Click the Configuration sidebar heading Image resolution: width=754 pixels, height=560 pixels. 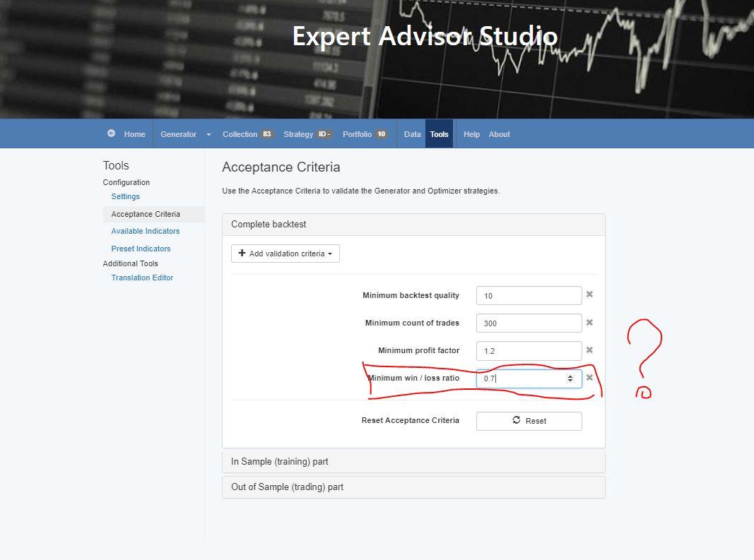126,182
